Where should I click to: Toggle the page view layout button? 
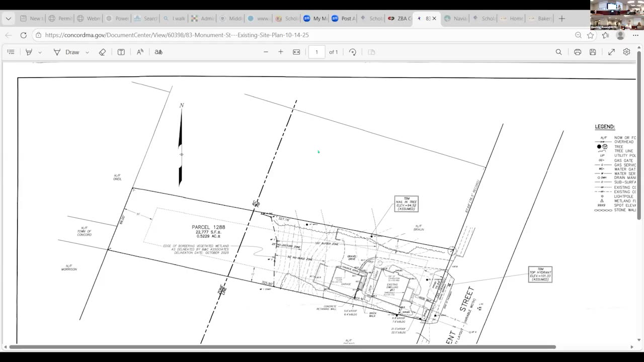[x=371, y=52]
